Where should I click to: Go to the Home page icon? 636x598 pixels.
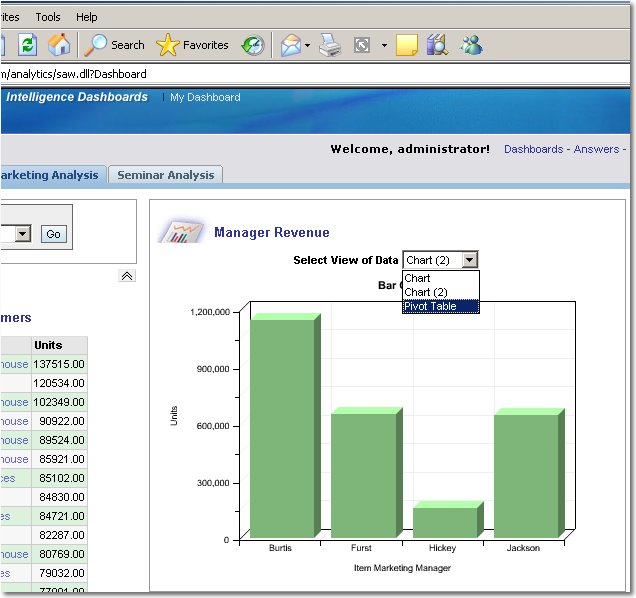(59, 45)
